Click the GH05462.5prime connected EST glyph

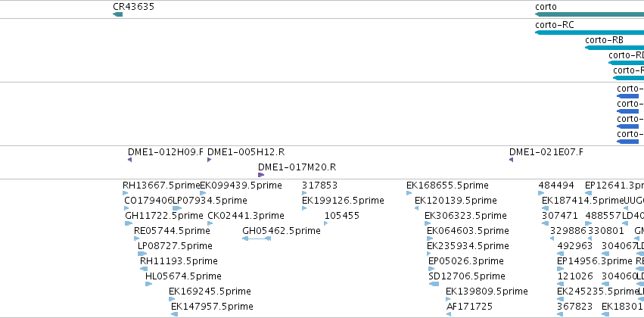[257, 238]
